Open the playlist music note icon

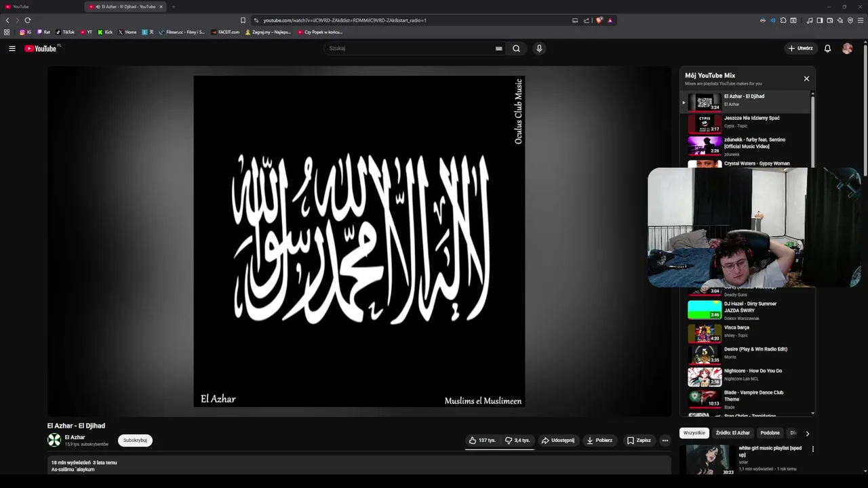[x=810, y=20]
